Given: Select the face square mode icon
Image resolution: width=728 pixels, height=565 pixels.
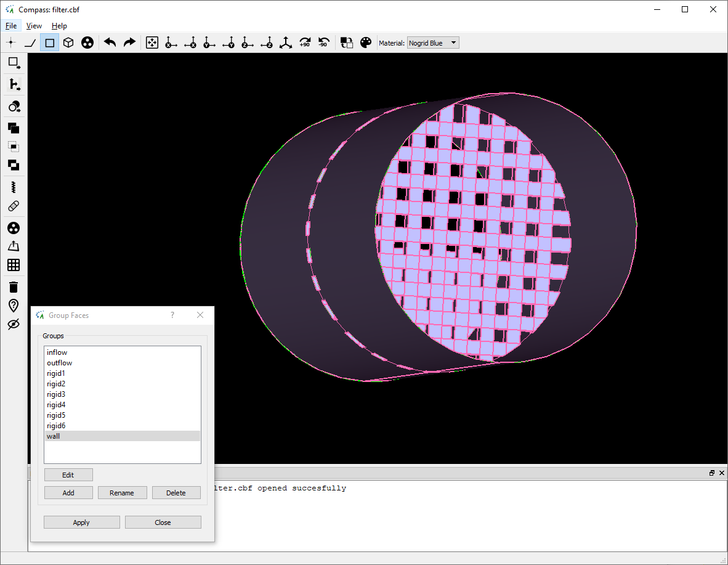Looking at the screenshot, I should (x=49, y=43).
